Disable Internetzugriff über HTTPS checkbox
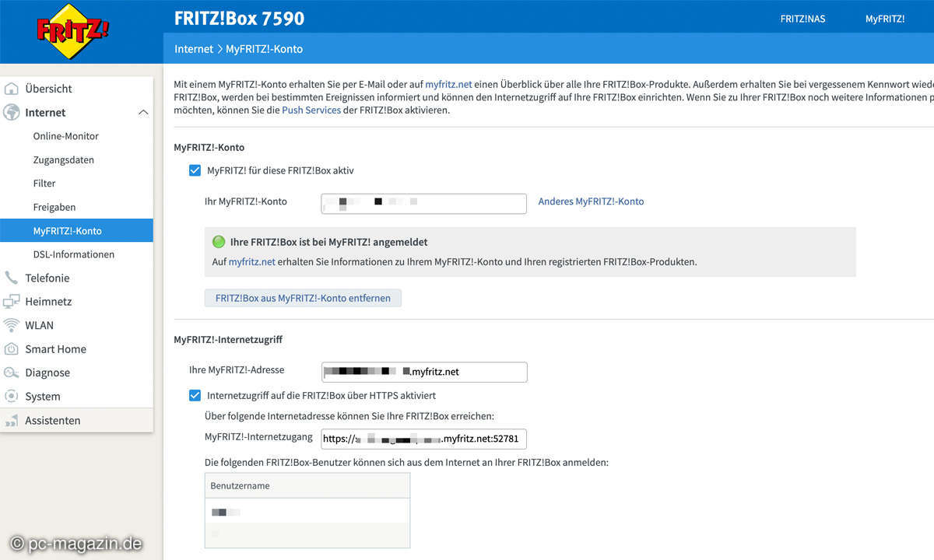 [x=195, y=395]
